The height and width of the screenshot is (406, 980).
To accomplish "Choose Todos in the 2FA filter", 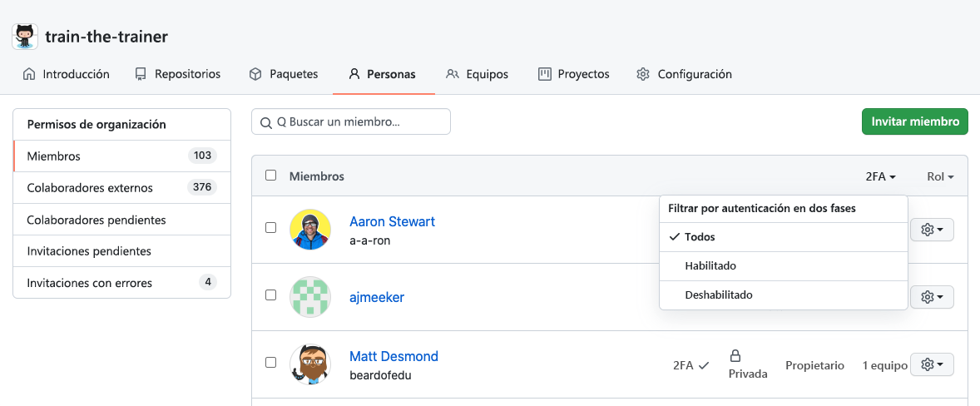I will click(783, 237).
